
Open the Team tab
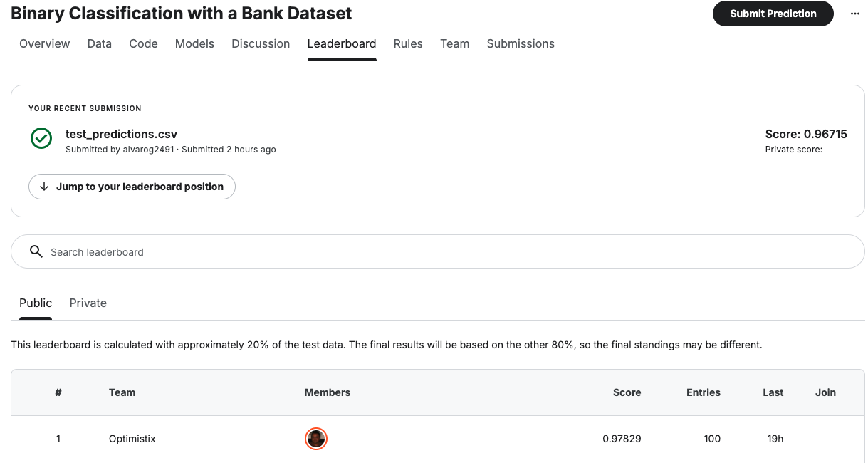tap(454, 43)
